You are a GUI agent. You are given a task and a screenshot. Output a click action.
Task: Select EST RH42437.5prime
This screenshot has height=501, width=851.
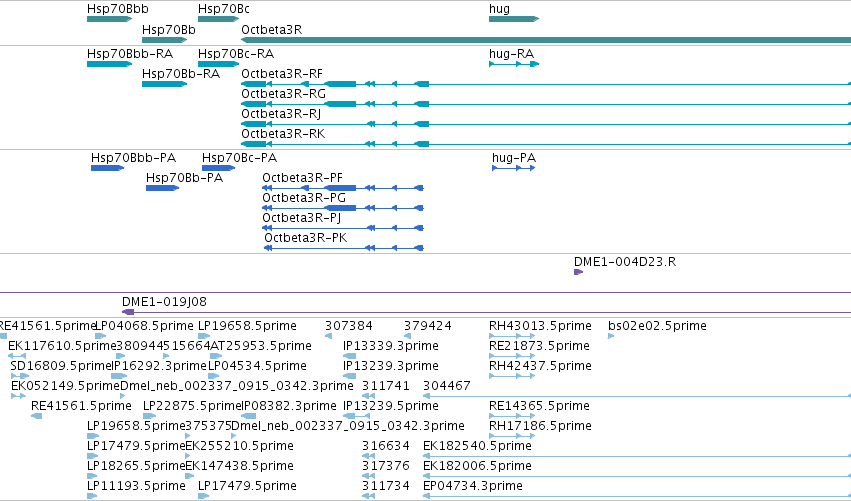[x=540, y=366]
